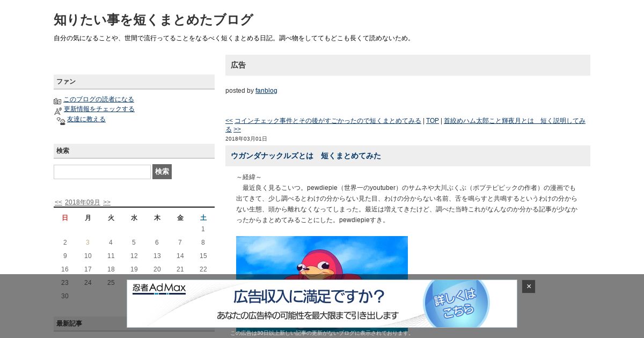Go to next month with >> in calendar
Viewport: 644px width, 338px height.
tap(107, 202)
